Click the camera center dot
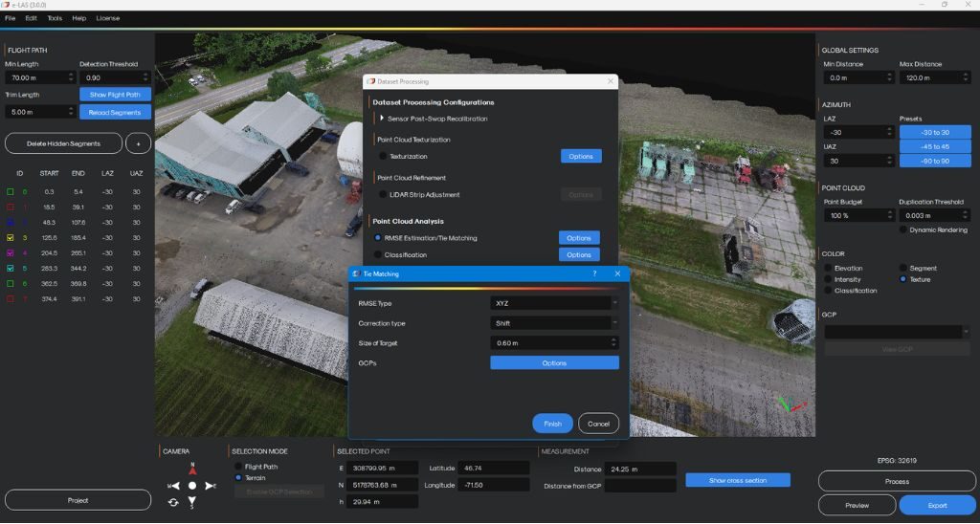Image resolution: width=980 pixels, height=524 pixels. [192, 486]
